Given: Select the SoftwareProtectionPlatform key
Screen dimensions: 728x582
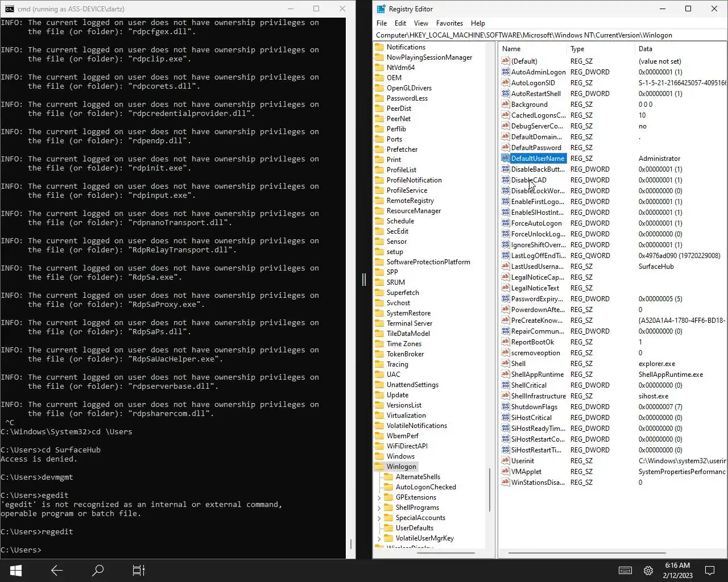Looking at the screenshot, I should pos(428,262).
